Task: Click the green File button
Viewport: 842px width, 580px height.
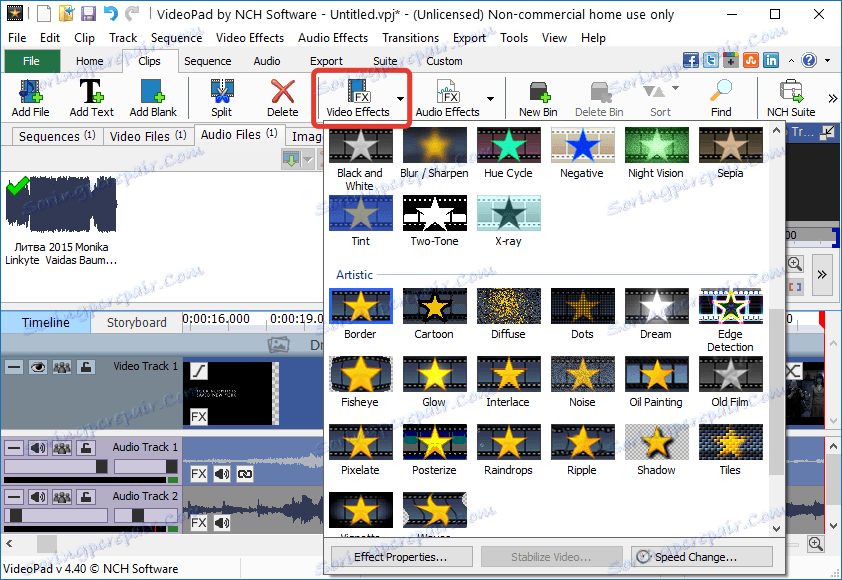Action: click(x=31, y=61)
